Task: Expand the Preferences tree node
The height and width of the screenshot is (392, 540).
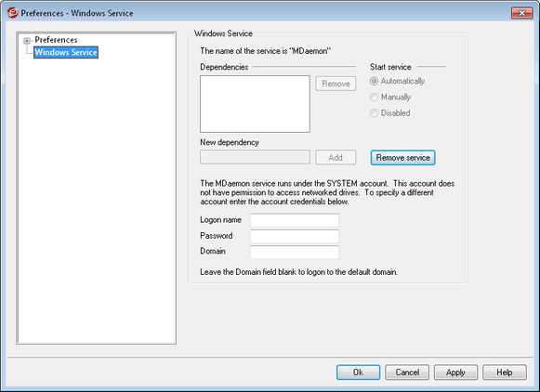Action: click(27, 41)
